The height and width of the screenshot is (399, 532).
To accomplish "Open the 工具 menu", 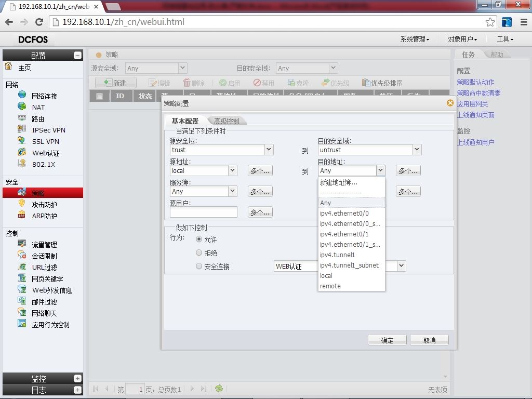I will pos(505,39).
